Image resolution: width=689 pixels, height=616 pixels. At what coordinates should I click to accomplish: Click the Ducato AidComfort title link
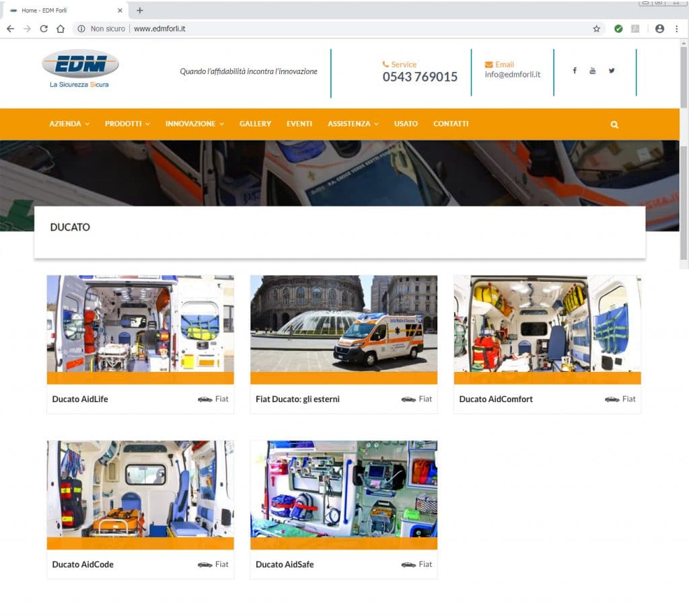coord(496,399)
